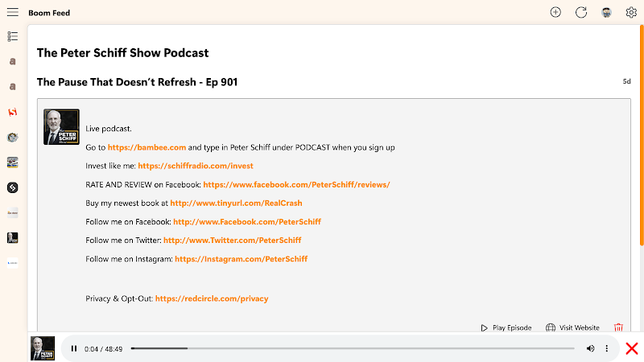Screen dimensions: 644x362
Task: Select the lower 'a' feed in sidebar
Action: pos(13,87)
